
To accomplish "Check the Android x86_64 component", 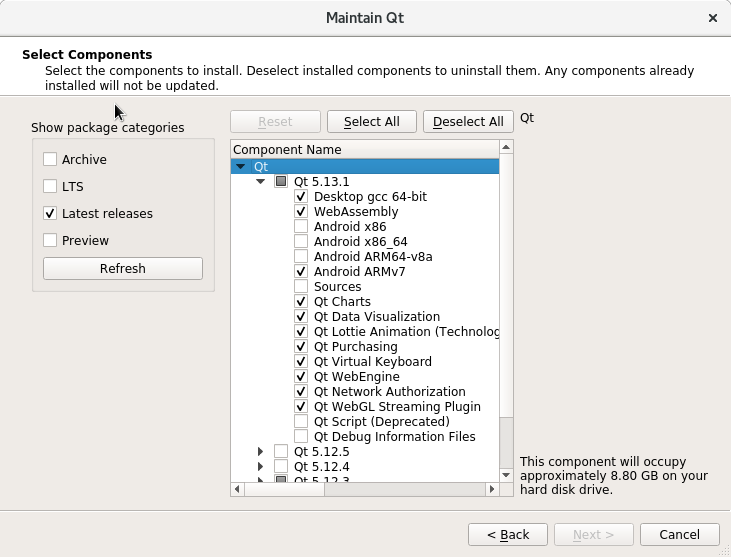I will (301, 241).
